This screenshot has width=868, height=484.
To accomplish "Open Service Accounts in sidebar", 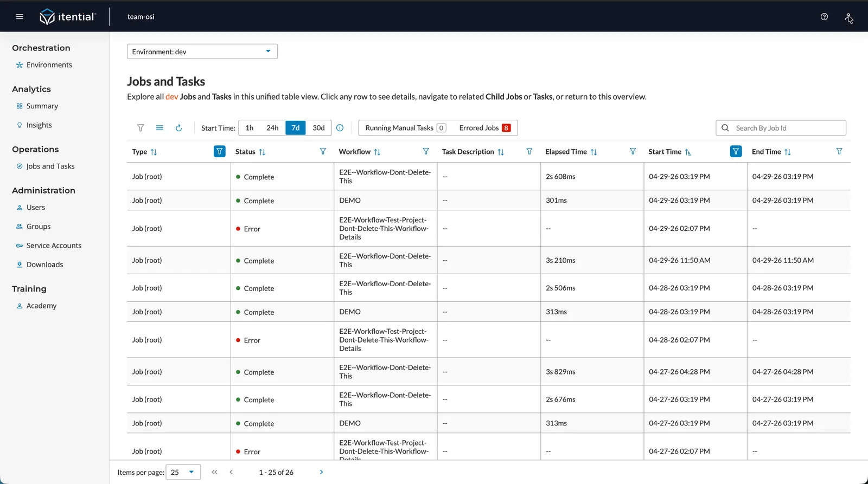I will tap(54, 246).
